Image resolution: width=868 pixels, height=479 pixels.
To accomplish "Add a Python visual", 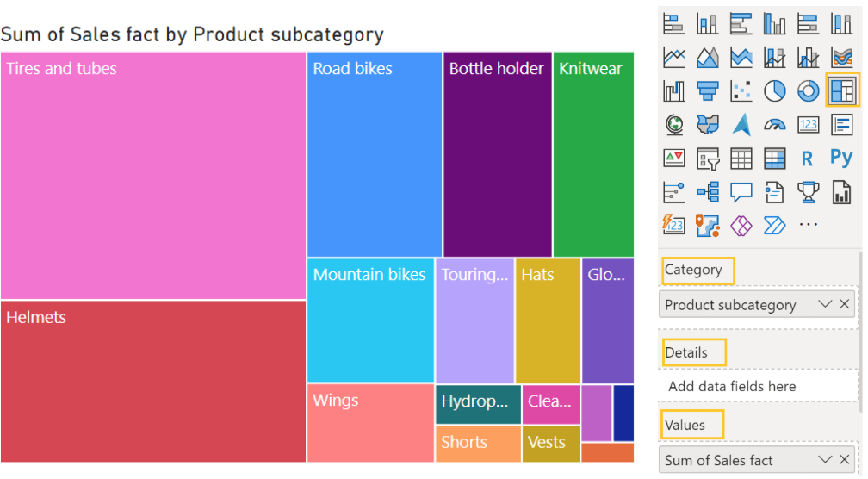I will (x=841, y=158).
